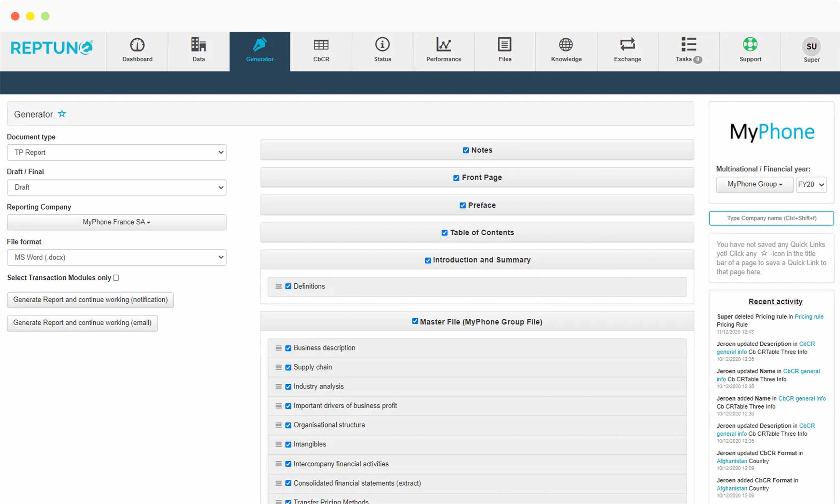Disable the Supply chain section
This screenshot has height=504, width=840.
pos(288,367)
